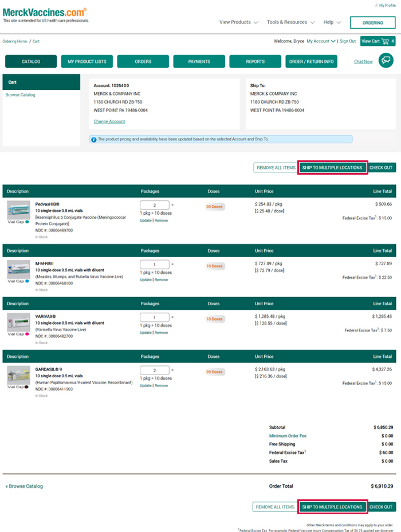
Task: Click Remove under M-M-R II quantity
Action: pos(162,280)
